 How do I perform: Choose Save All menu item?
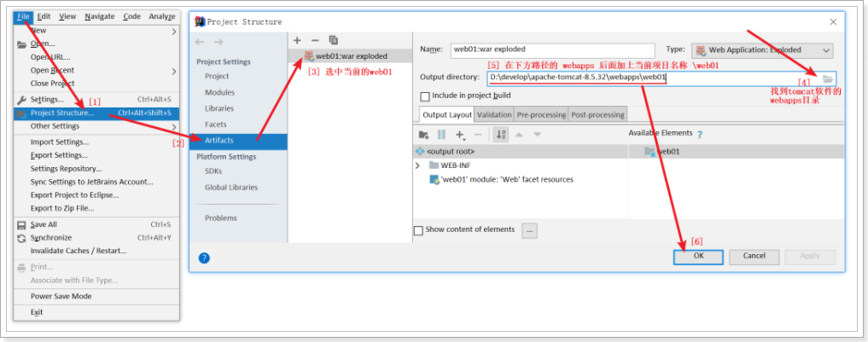coord(97,224)
